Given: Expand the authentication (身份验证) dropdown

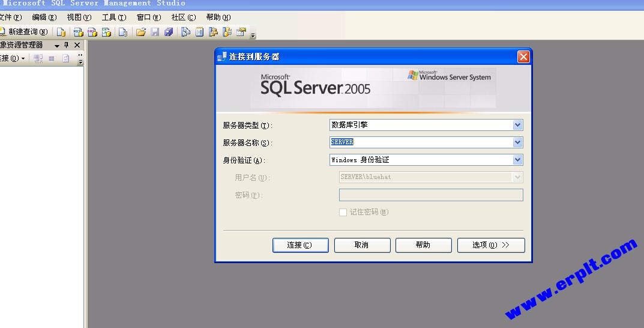Looking at the screenshot, I should (517, 160).
